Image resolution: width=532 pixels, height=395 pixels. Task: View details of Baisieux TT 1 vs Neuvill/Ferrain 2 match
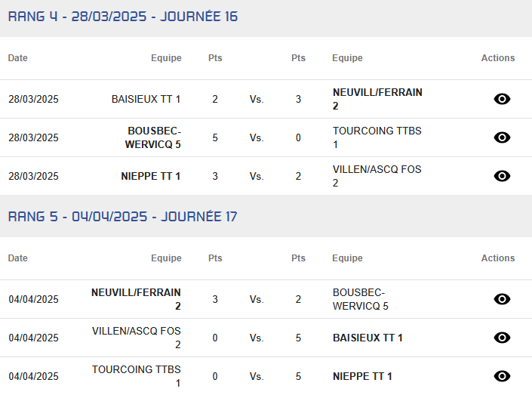point(502,99)
